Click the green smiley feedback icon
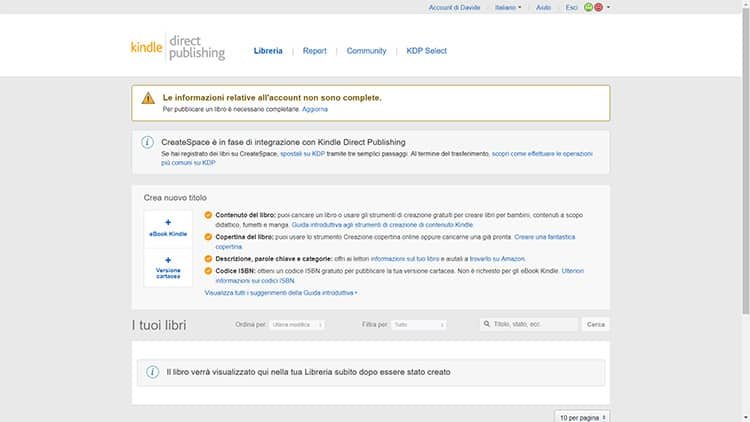Viewport: 750px width, 422px height. [x=588, y=7]
